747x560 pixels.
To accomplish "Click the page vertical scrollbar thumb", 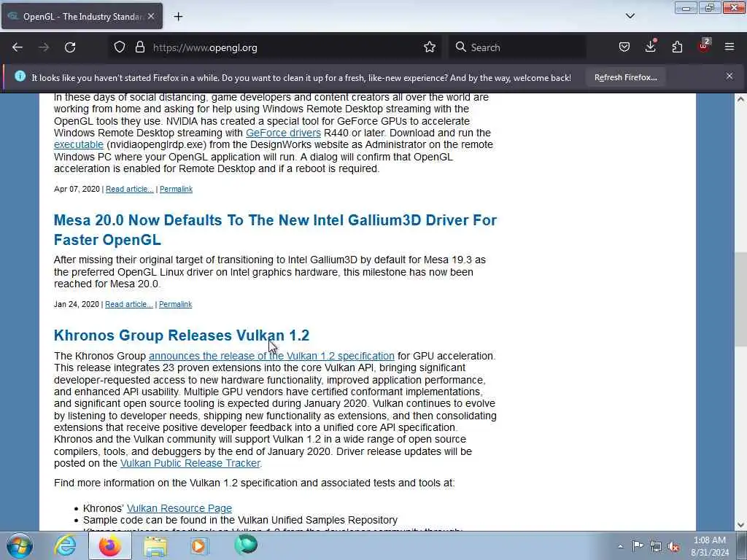I will click(740, 299).
